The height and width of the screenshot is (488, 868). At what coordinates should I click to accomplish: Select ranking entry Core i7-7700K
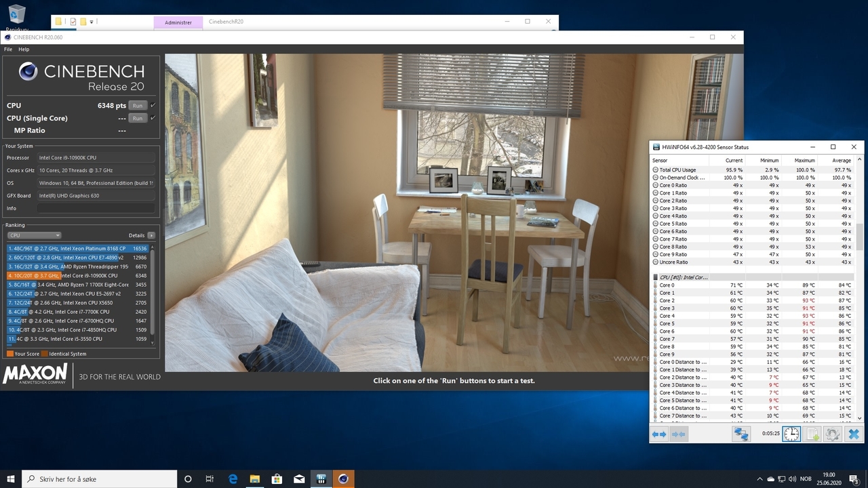tap(77, 312)
